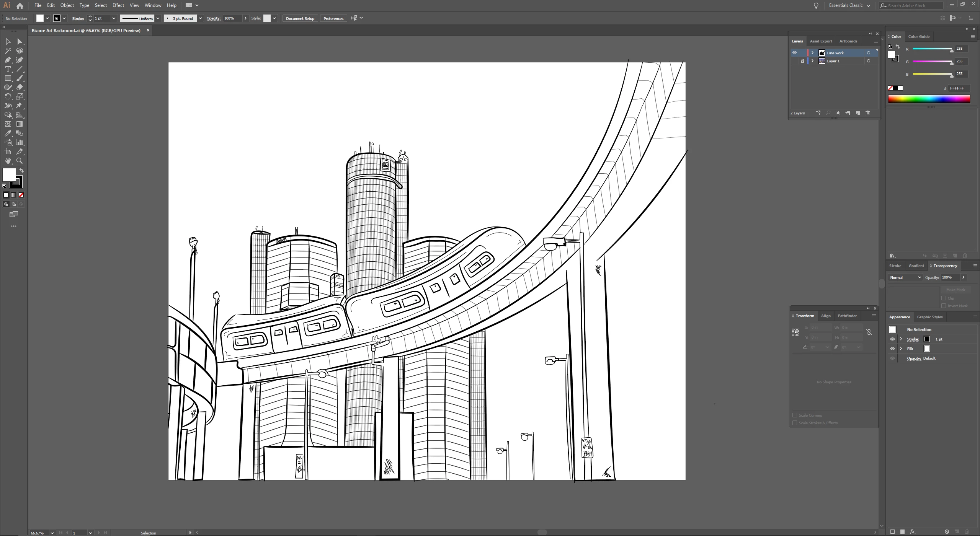Switch to the Artboards tab
Image resolution: width=980 pixels, height=536 pixels.
click(x=848, y=41)
